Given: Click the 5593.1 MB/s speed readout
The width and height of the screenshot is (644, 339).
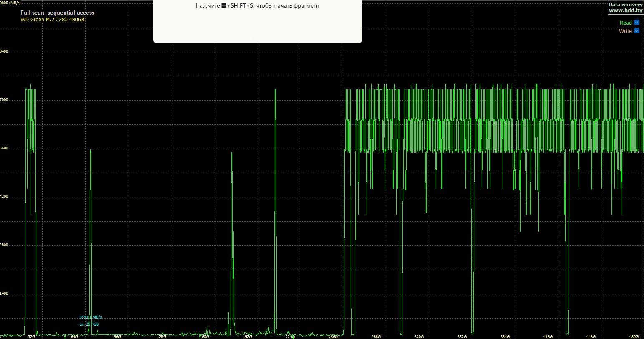Looking at the screenshot, I should click(91, 317).
